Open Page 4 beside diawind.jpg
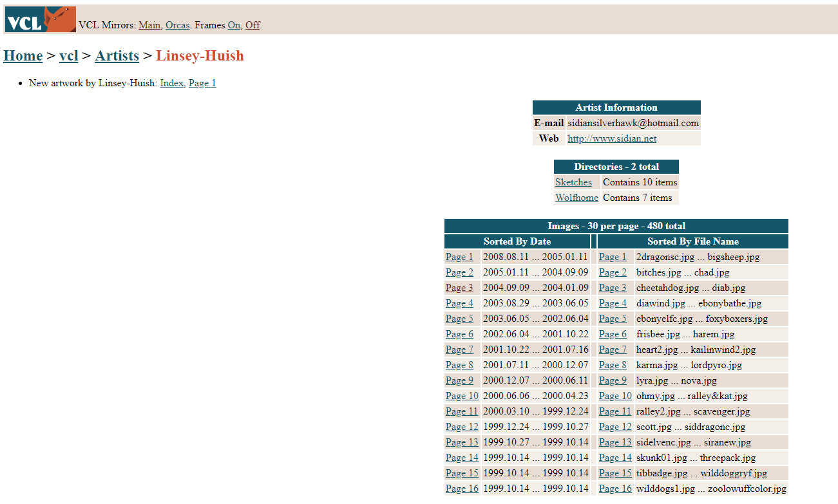This screenshot has height=504, width=838. click(x=613, y=303)
